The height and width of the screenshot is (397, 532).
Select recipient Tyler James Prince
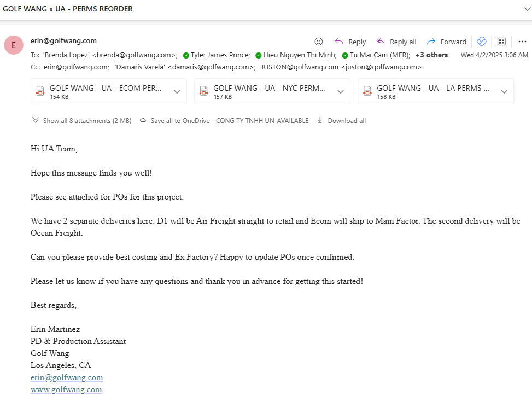click(x=220, y=55)
